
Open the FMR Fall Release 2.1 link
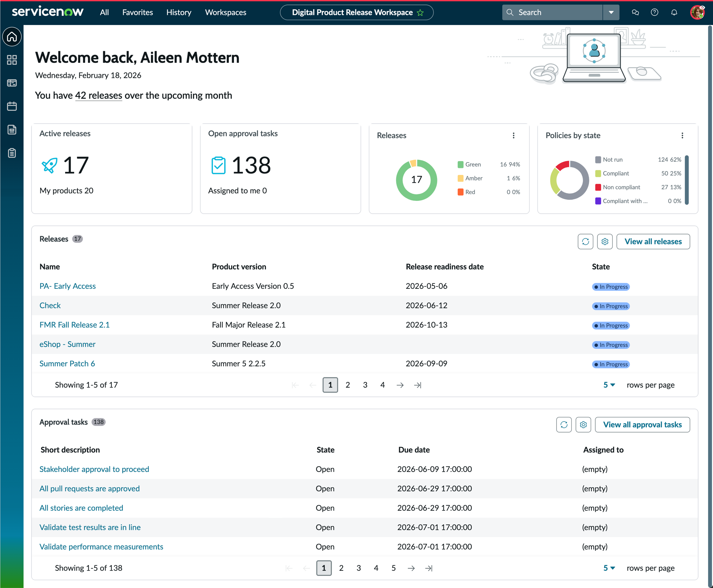[74, 325]
